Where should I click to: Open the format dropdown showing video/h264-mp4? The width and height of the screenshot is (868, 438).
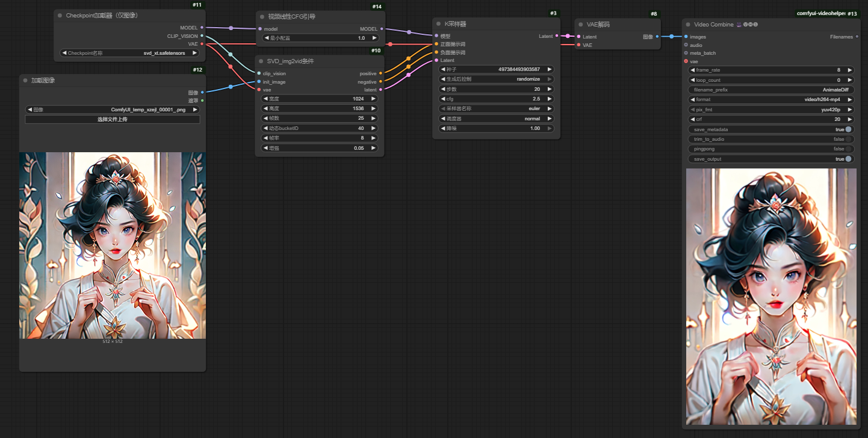(770, 99)
